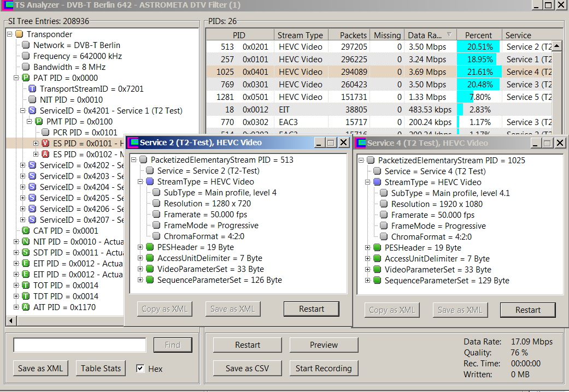
Task: Collapse the Transponder root node
Action: [x=10, y=34]
